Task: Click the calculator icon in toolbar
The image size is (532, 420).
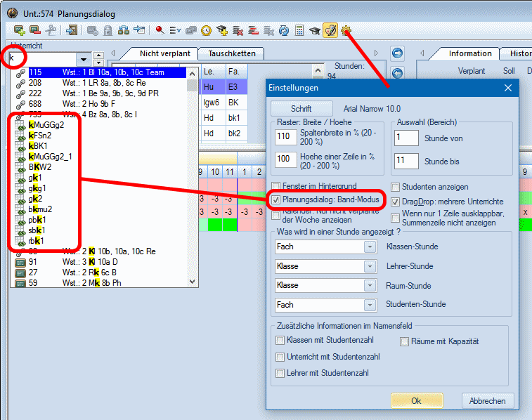Action: tap(299, 30)
